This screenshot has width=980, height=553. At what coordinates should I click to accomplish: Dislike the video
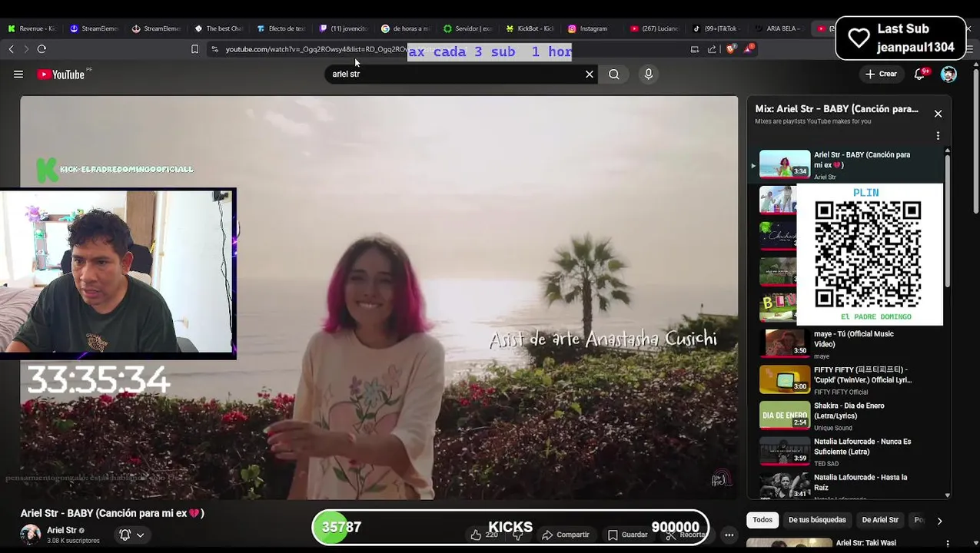tap(518, 535)
